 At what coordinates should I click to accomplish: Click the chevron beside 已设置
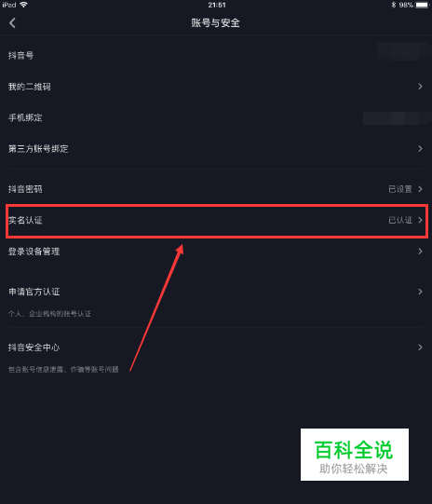coord(420,189)
